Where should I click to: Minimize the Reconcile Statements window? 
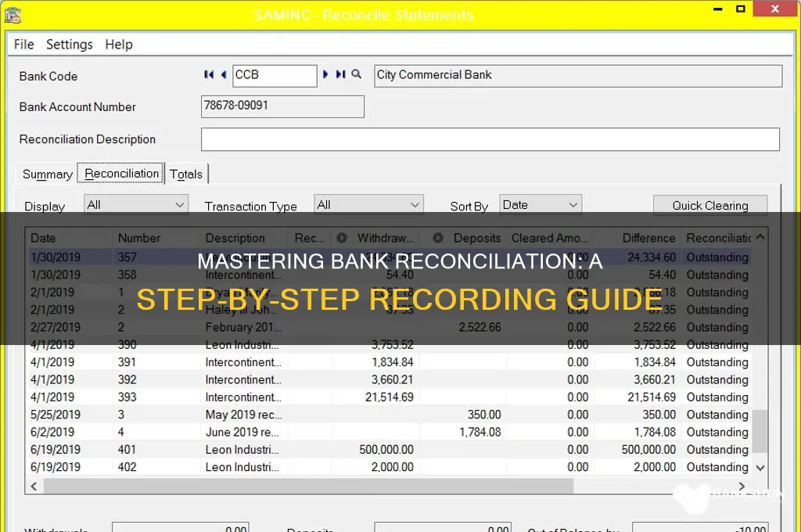(x=718, y=9)
